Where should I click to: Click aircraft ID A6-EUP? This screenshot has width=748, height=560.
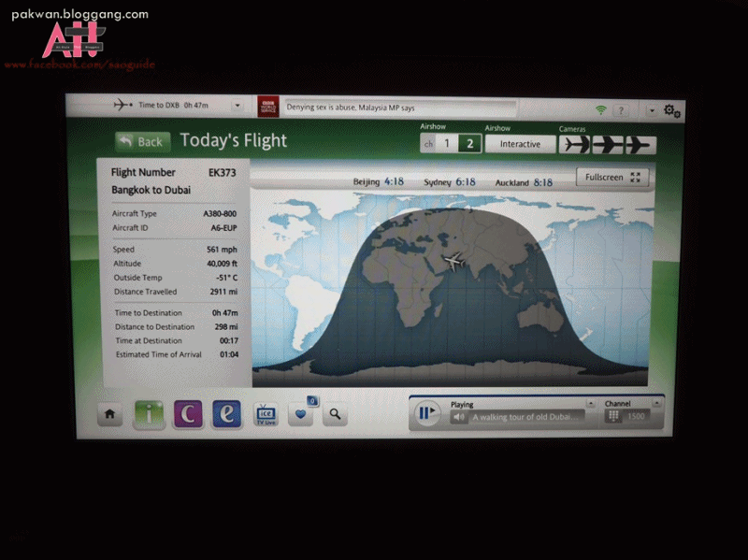click(x=223, y=228)
